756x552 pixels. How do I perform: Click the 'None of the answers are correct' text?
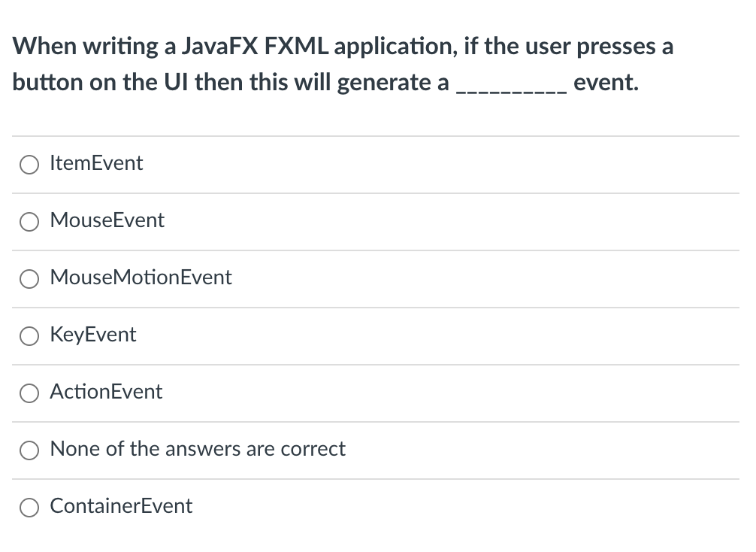tap(198, 449)
